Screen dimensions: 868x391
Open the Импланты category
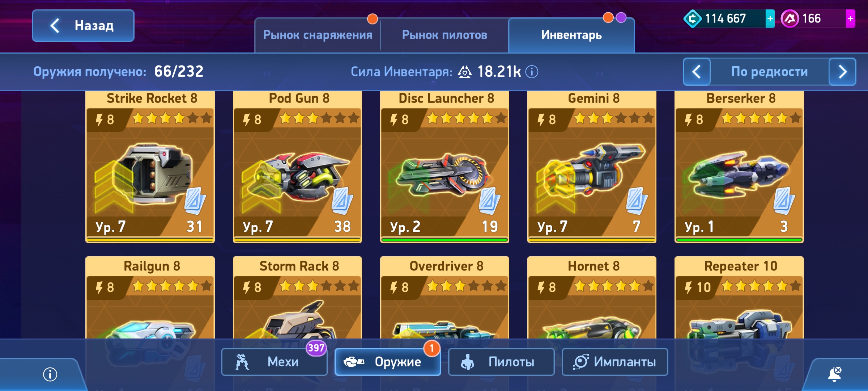pyautogui.click(x=615, y=362)
